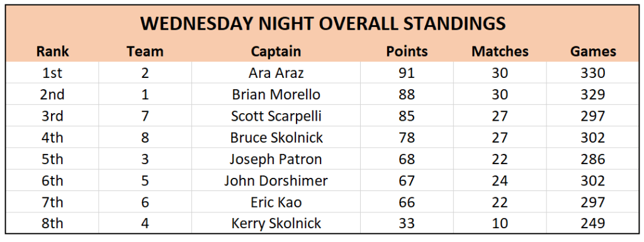The image size is (644, 242).
Task: Select the Joseph Patron cell
Action: (x=276, y=159)
